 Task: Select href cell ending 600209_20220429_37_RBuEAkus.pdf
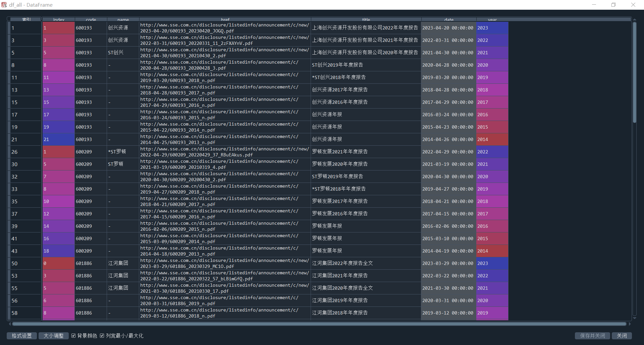(225, 152)
